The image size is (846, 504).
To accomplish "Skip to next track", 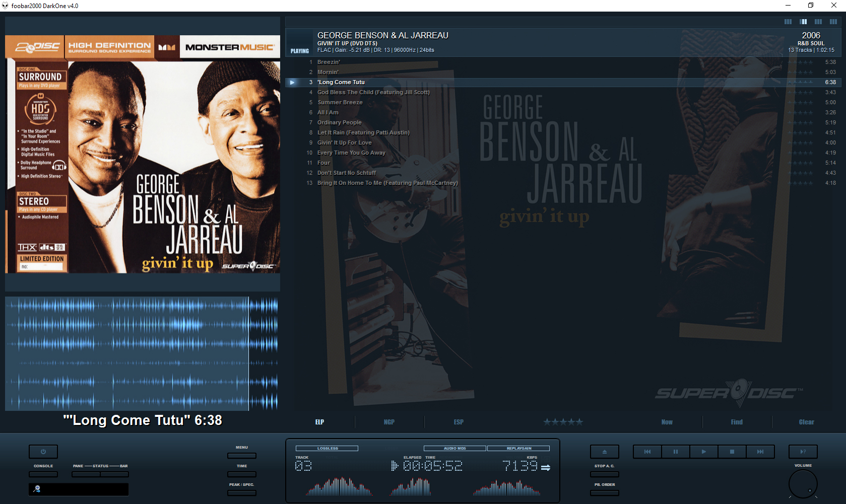I will point(760,452).
